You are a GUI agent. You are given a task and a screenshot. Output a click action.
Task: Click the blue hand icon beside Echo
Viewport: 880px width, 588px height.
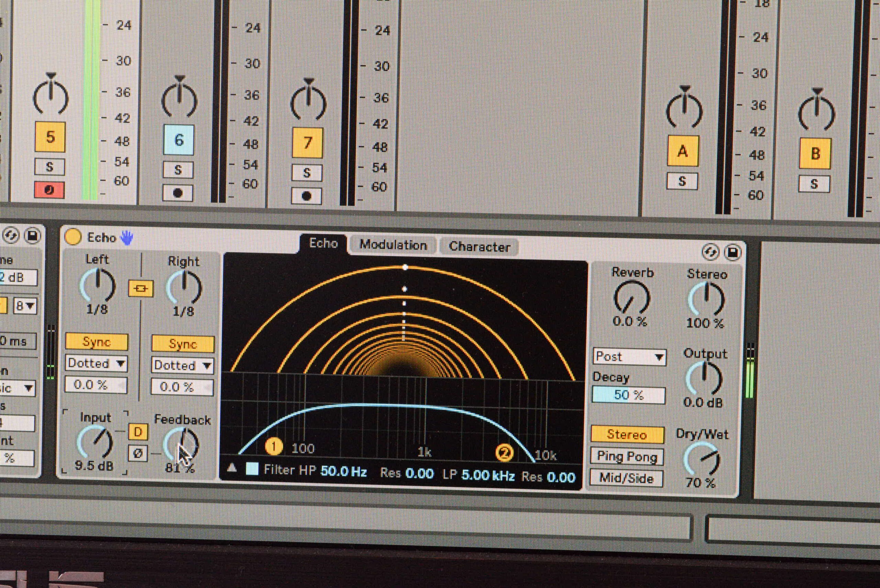tap(127, 238)
